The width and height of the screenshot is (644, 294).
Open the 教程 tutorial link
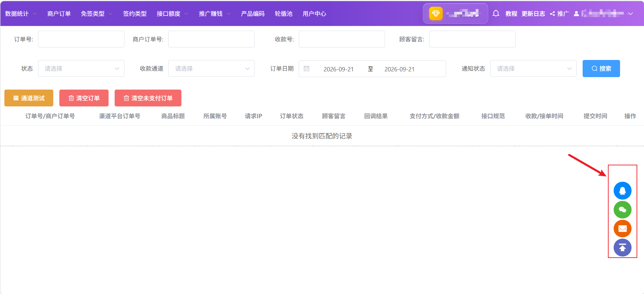click(511, 14)
